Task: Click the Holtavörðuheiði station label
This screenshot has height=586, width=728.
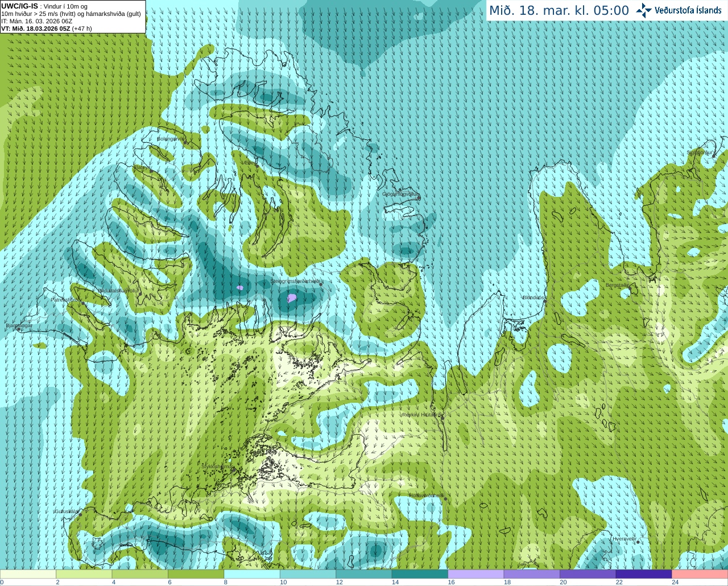Action: tap(426, 496)
